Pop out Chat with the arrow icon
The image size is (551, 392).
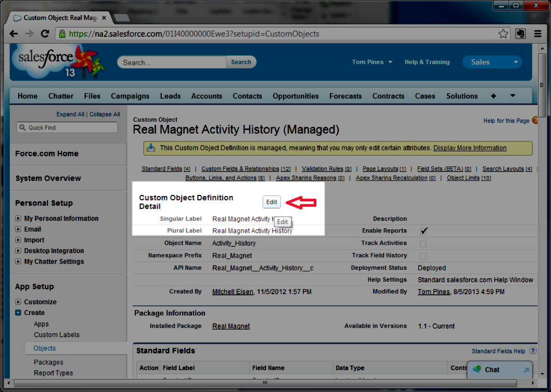click(x=526, y=370)
